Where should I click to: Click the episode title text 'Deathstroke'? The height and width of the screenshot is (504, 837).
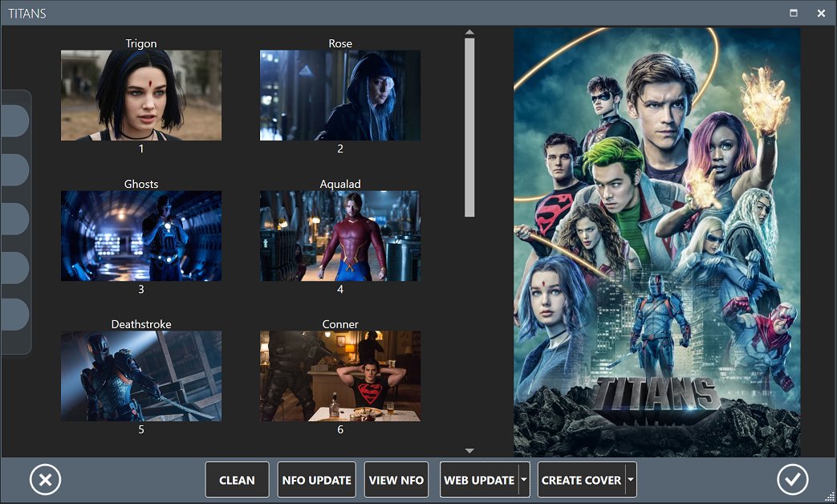(x=141, y=324)
